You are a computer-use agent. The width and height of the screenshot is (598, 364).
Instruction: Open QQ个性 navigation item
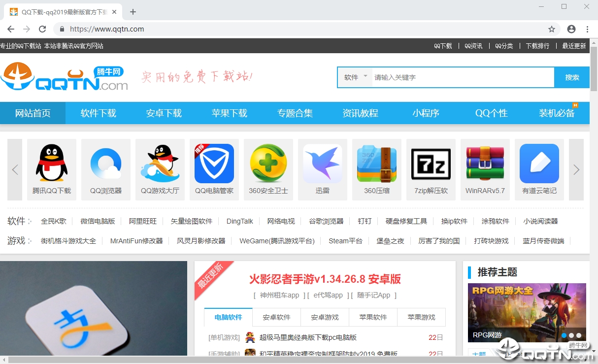tap(492, 113)
